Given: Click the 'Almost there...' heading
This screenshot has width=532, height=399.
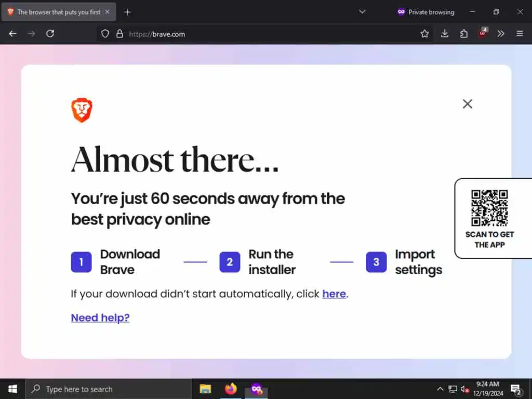Looking at the screenshot, I should pyautogui.click(x=175, y=160).
